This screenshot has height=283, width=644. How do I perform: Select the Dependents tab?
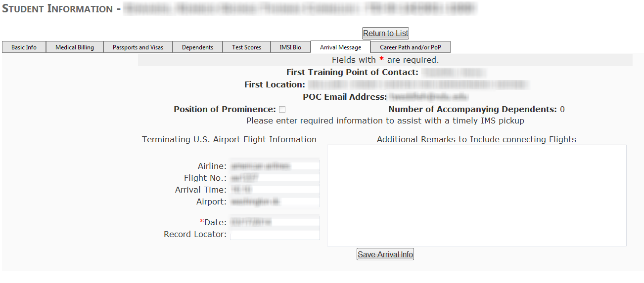[x=197, y=47]
